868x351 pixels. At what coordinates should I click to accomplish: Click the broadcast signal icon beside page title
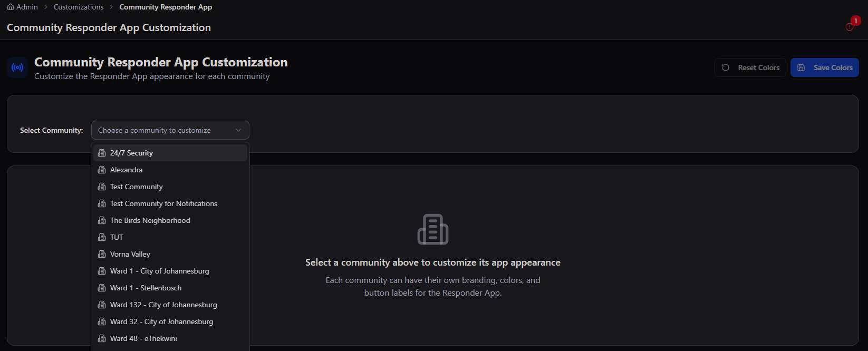[x=17, y=67]
